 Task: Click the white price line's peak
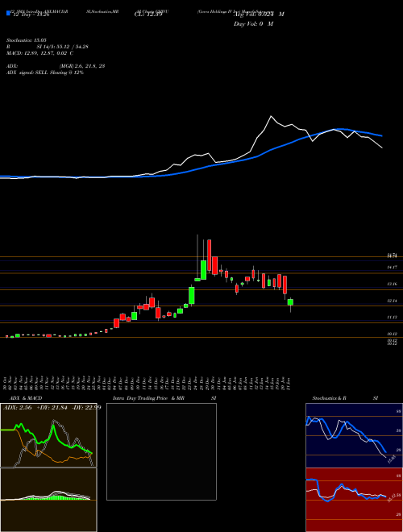click(271, 117)
